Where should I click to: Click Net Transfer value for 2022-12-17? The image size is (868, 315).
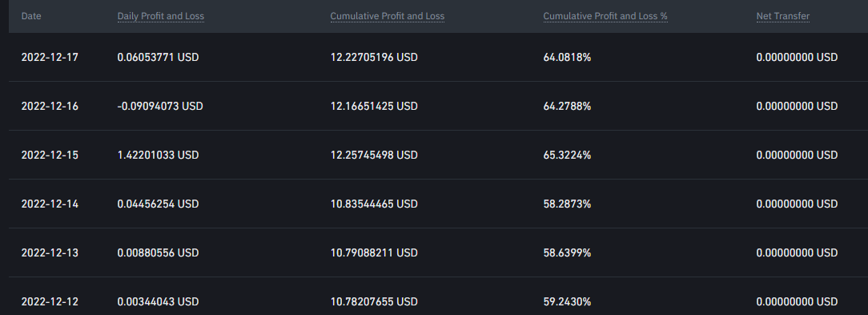tap(797, 57)
